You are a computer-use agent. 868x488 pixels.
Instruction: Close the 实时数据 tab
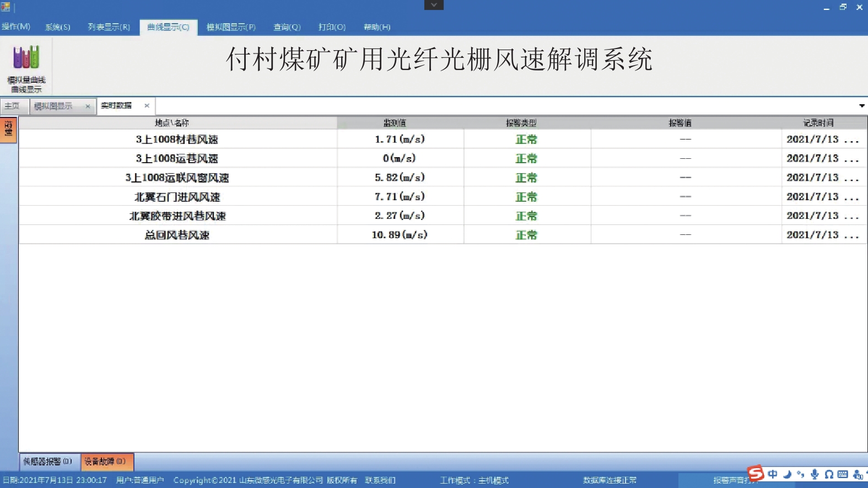pos(147,106)
